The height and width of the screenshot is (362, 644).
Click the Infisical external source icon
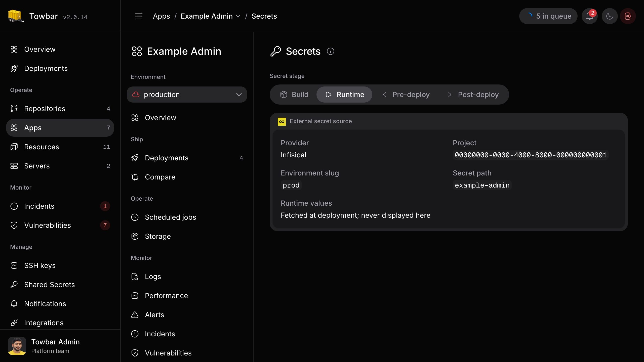click(281, 121)
